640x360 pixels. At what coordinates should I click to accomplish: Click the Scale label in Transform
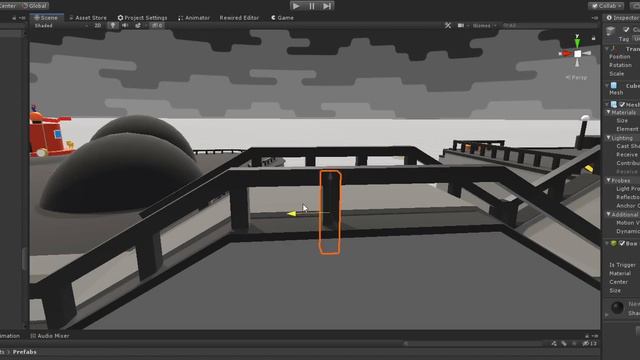617,74
